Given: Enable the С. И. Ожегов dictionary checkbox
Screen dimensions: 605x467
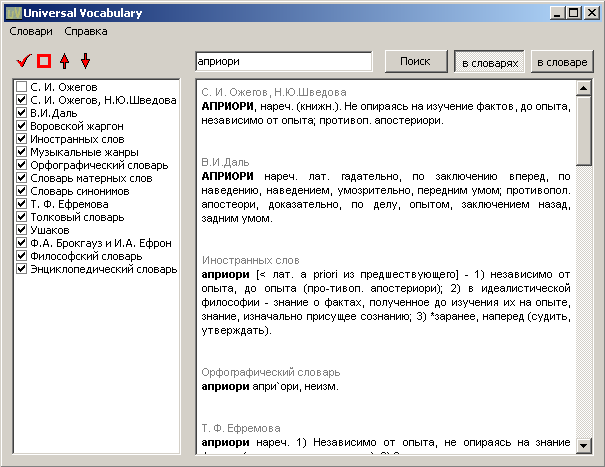Looking at the screenshot, I should (21, 88).
